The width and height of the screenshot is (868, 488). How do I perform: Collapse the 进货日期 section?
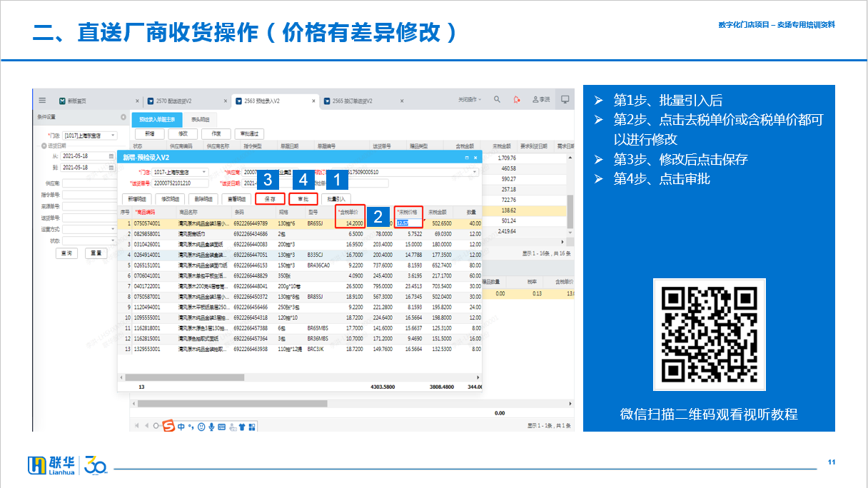click(x=43, y=145)
